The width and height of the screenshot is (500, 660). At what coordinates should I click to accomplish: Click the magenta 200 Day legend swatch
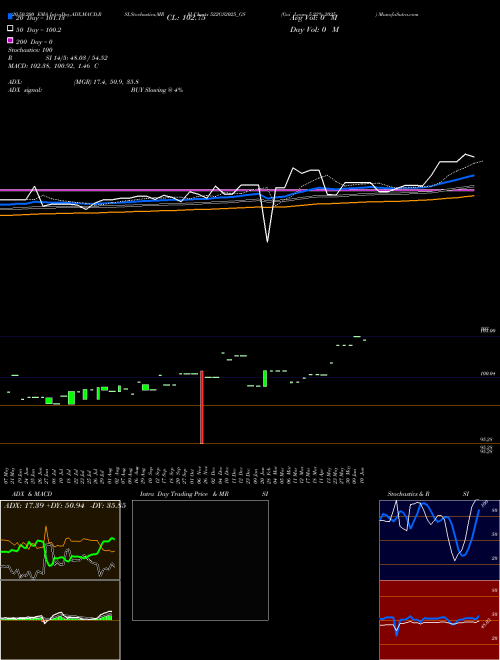pos(10,40)
